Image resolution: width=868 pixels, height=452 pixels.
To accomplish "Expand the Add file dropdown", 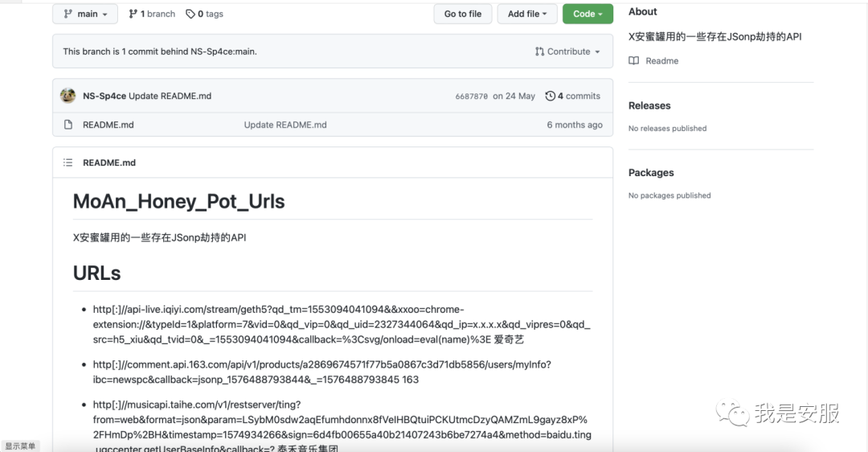I will (527, 14).
